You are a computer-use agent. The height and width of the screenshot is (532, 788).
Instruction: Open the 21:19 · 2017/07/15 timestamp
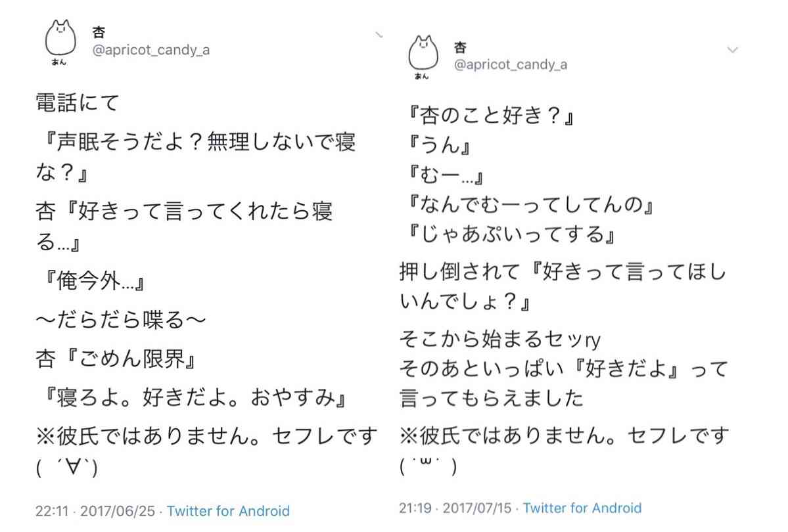click(455, 508)
